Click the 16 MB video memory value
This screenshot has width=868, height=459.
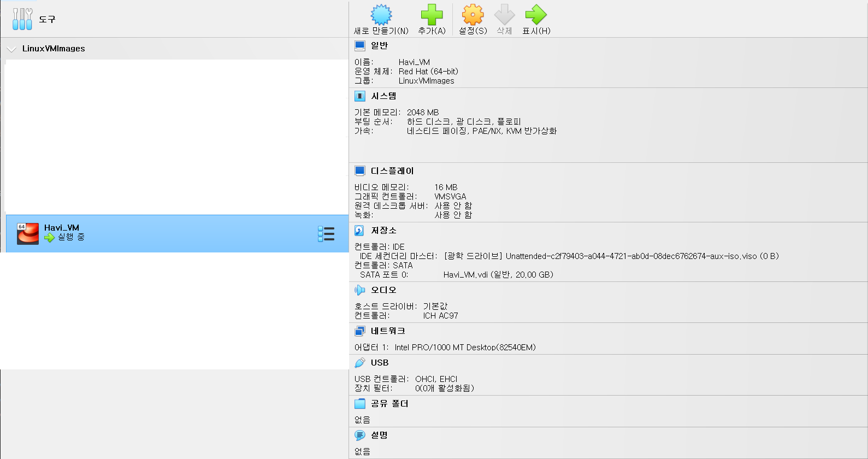click(x=446, y=187)
